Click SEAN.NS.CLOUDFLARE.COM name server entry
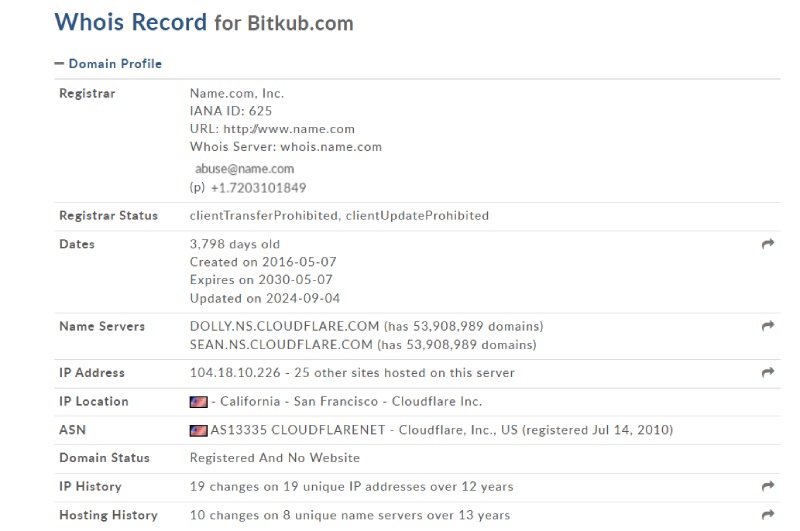 (x=363, y=345)
